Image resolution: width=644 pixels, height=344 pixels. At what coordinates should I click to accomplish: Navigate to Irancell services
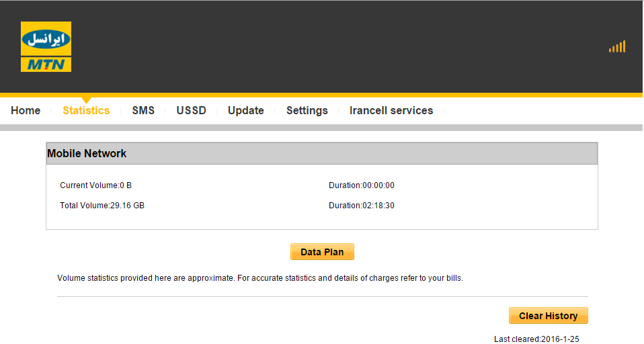(x=391, y=110)
